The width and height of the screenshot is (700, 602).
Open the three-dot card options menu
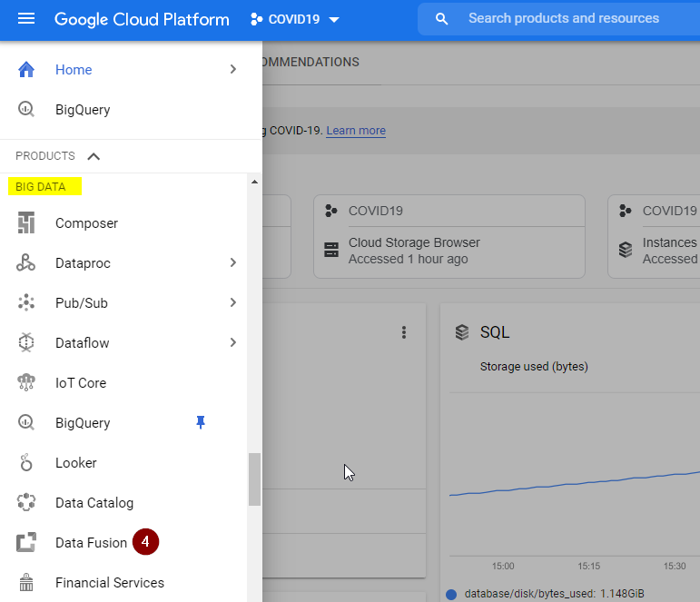coord(404,333)
